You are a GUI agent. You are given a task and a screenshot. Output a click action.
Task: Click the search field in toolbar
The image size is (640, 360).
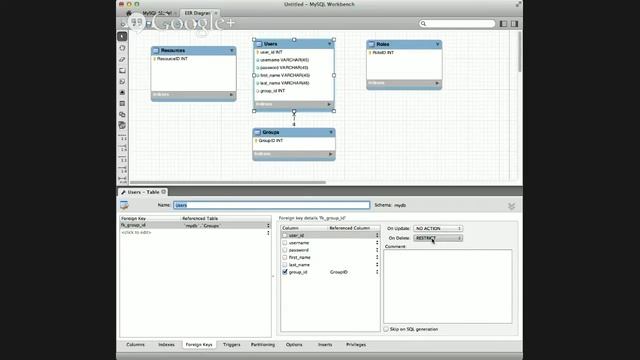pyautogui.click(x=457, y=24)
